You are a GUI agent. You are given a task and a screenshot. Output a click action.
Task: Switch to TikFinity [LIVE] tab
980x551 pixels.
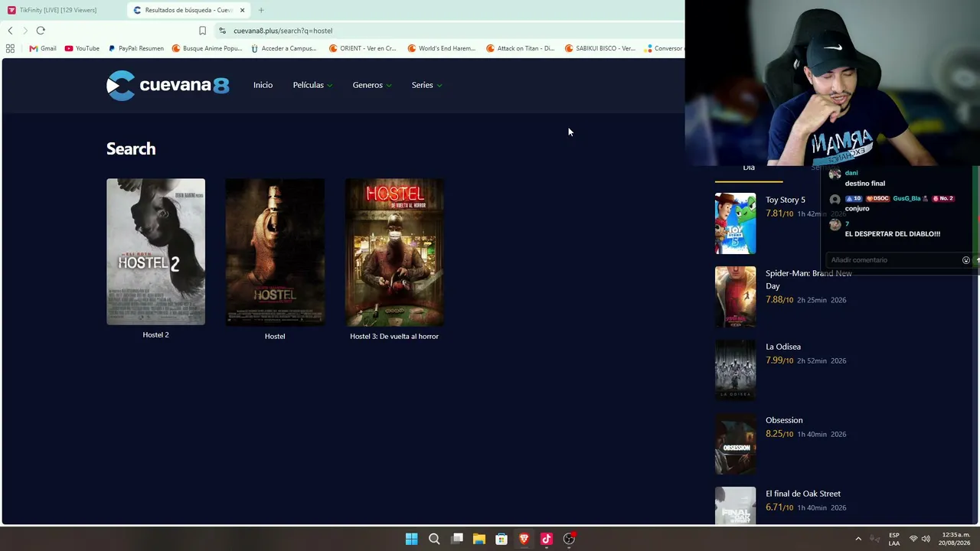[58, 10]
